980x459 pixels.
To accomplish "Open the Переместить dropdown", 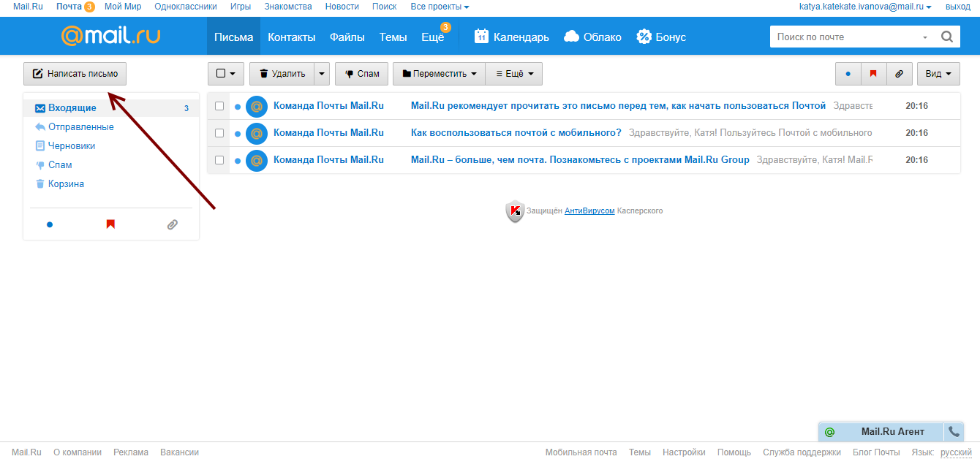I will (x=439, y=74).
